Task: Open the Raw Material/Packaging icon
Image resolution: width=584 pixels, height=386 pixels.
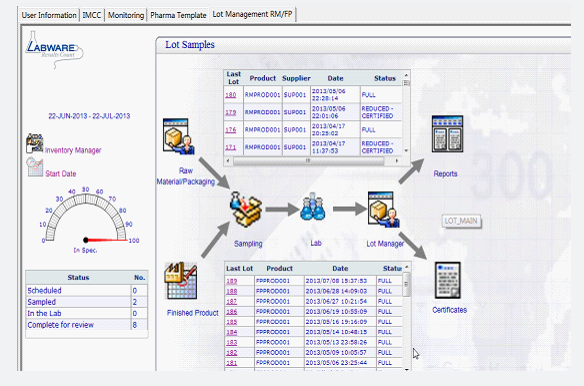Action: (178, 136)
